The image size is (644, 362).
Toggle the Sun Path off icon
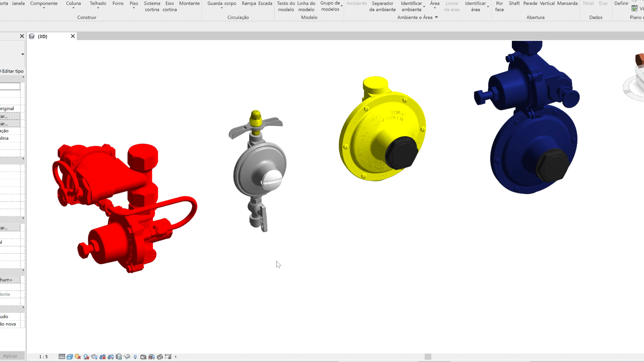(x=78, y=357)
